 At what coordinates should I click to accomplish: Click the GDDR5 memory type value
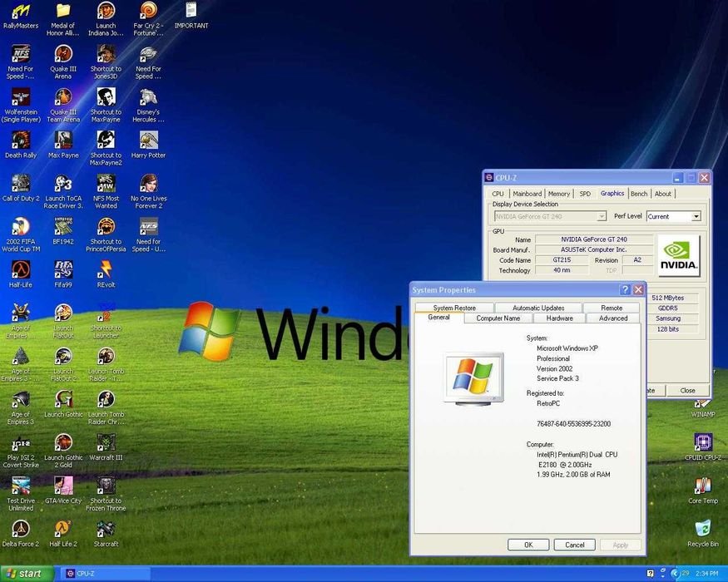(667, 308)
